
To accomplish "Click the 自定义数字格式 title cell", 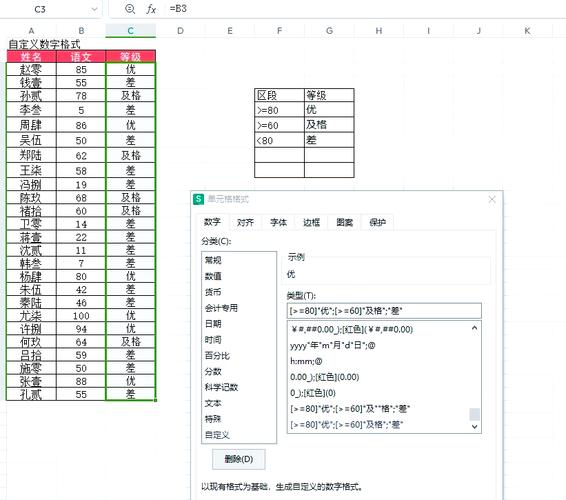I will [44, 44].
